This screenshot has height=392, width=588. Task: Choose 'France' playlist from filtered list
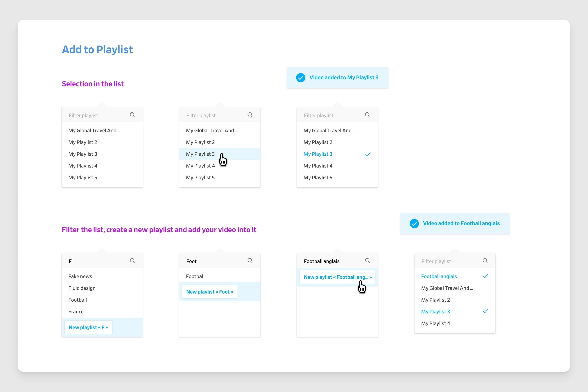point(76,312)
